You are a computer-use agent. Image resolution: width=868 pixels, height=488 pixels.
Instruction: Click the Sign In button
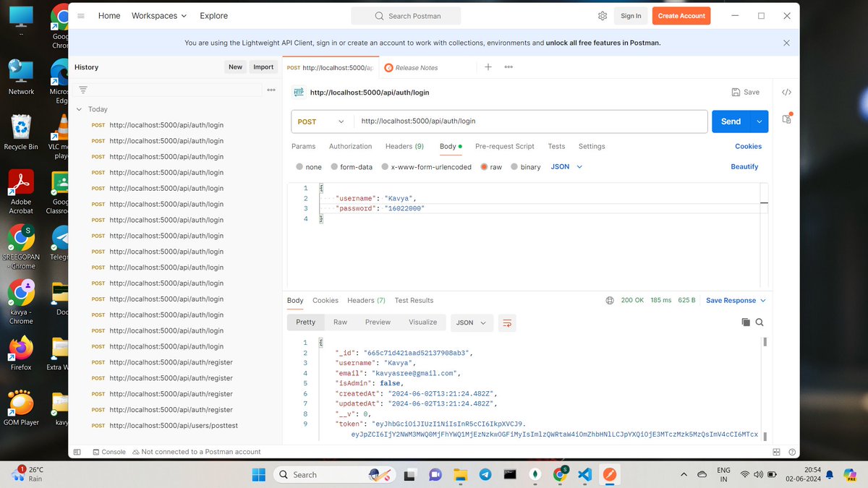click(631, 16)
